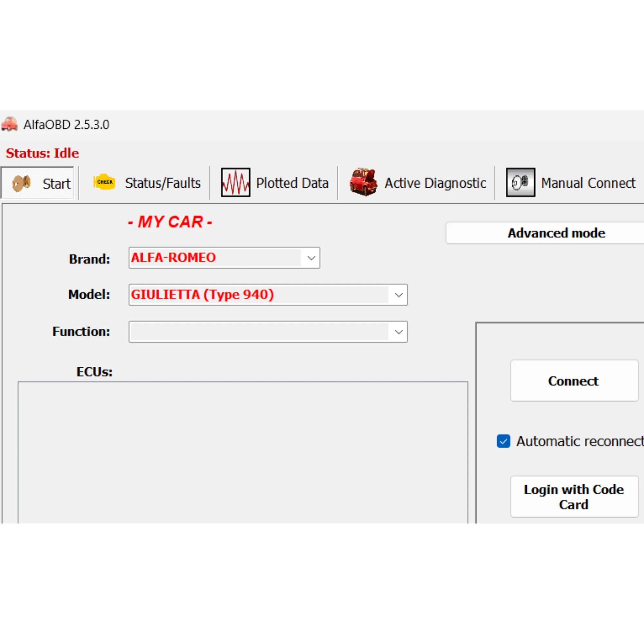
Task: Open the Manual Connect tab
Action: click(x=588, y=183)
